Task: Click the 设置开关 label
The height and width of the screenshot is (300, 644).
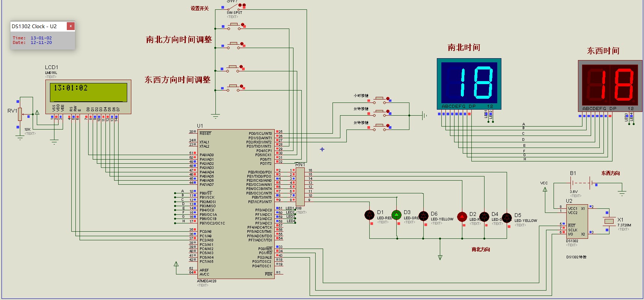Action: (x=200, y=8)
